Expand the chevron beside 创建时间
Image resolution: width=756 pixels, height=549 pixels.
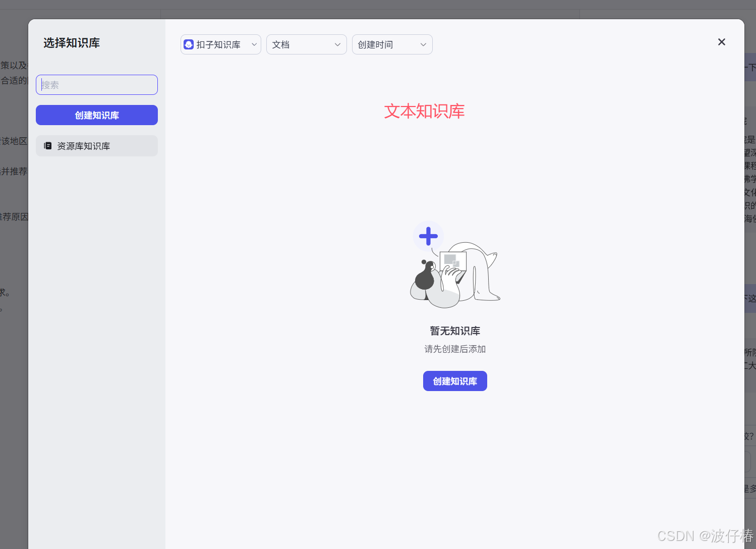(423, 44)
